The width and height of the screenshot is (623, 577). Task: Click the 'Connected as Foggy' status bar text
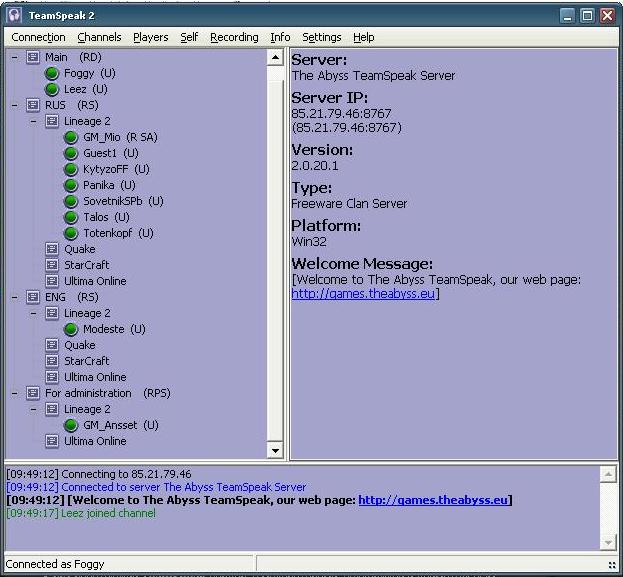tap(55, 564)
